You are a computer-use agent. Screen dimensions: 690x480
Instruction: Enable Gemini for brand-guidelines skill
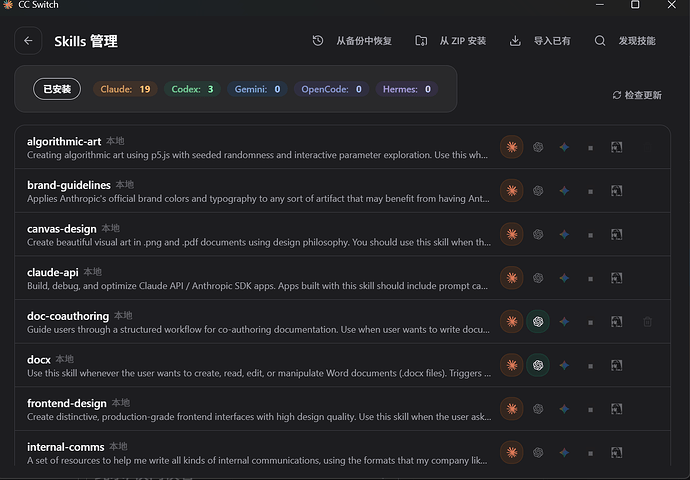coord(564,191)
